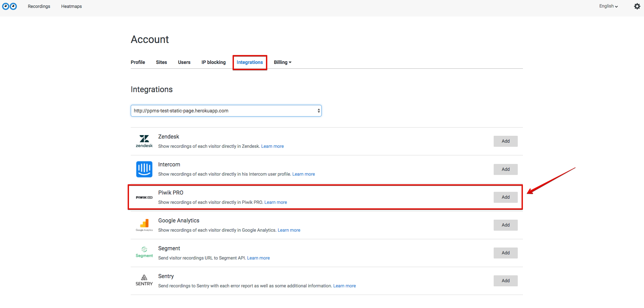Expand the Billing dropdown tab
The width and height of the screenshot is (644, 308).
click(x=282, y=62)
